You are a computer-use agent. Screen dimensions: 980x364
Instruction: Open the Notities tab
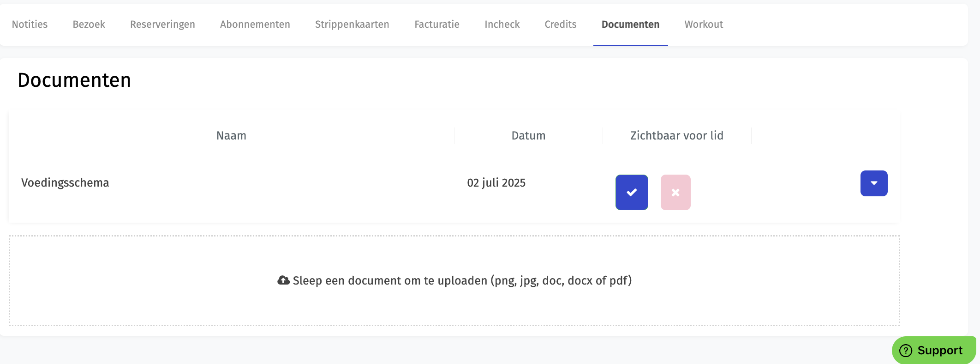coord(30,24)
